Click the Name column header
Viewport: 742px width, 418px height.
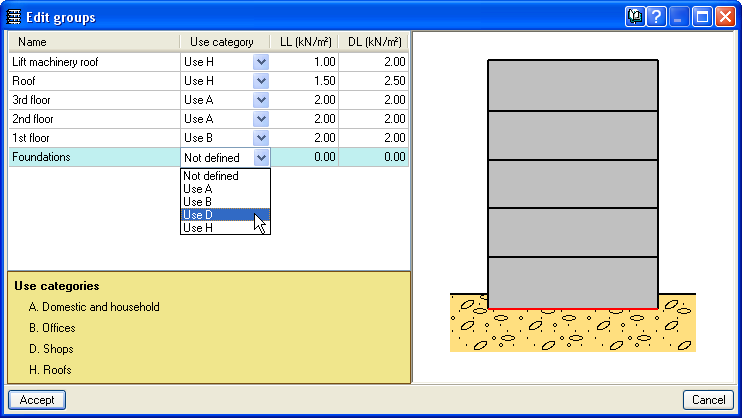pyautogui.click(x=94, y=42)
